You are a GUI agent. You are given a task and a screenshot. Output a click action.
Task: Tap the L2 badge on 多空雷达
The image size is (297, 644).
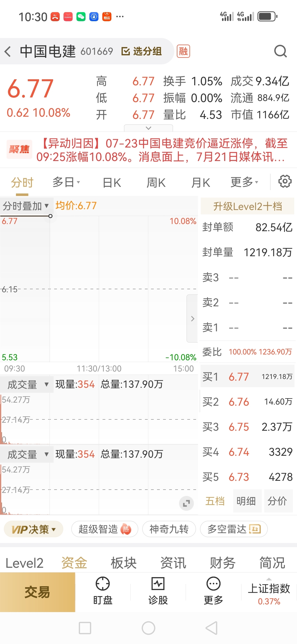[255, 529]
